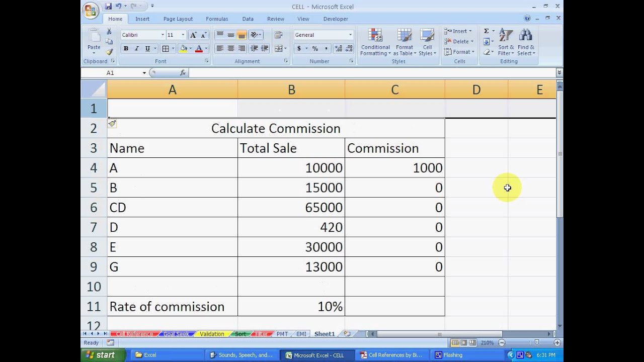Open the Data ribbon tab
644x362 pixels.
pyautogui.click(x=248, y=19)
